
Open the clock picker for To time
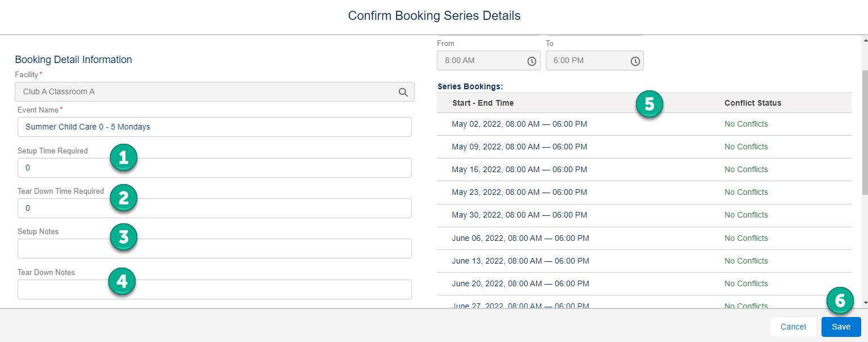[x=635, y=60]
